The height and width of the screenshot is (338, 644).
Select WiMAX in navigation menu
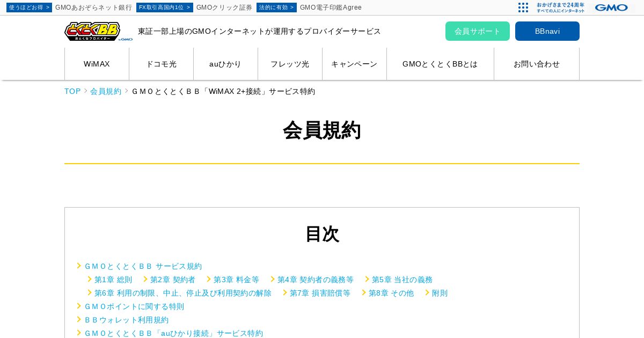click(97, 64)
